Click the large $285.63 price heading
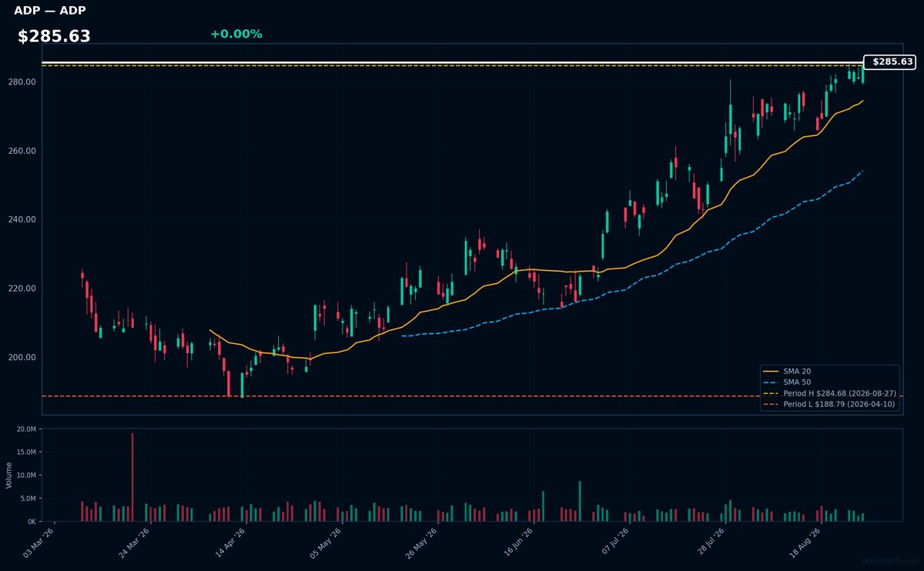This screenshot has width=924, height=571. (x=54, y=36)
